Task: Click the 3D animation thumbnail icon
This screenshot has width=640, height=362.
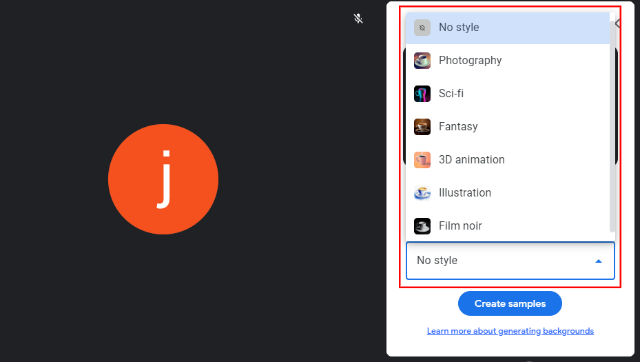Action: tap(422, 160)
